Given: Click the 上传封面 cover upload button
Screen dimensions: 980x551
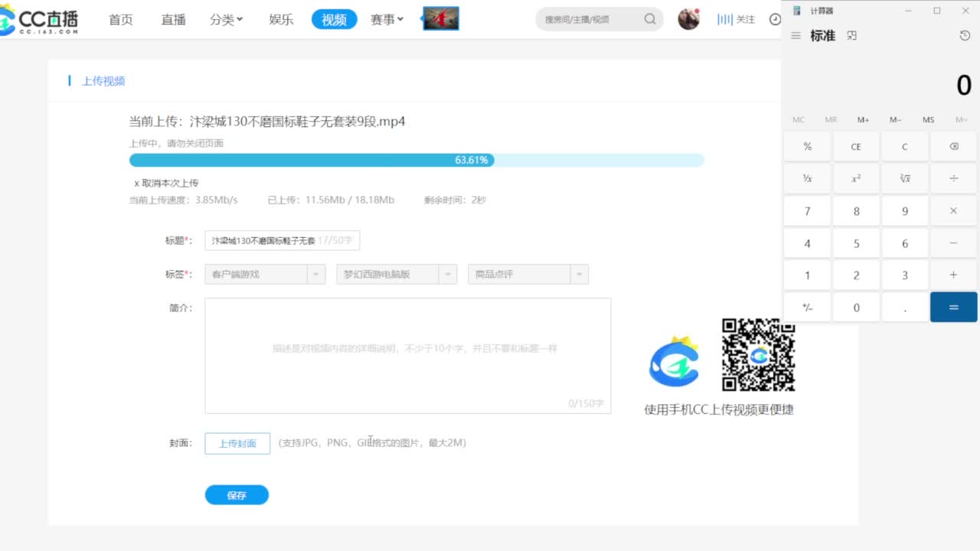Looking at the screenshot, I should pyautogui.click(x=237, y=443).
